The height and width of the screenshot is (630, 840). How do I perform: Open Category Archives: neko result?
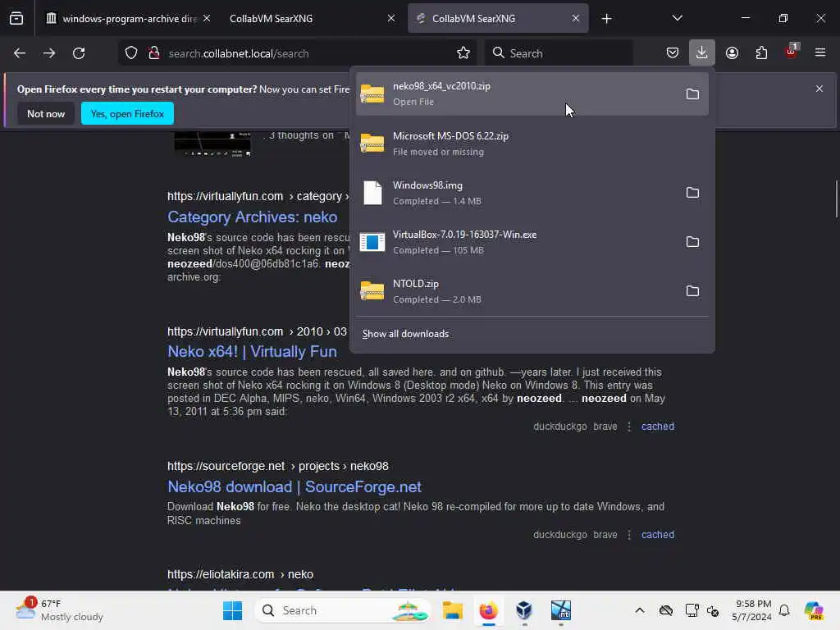(x=253, y=217)
